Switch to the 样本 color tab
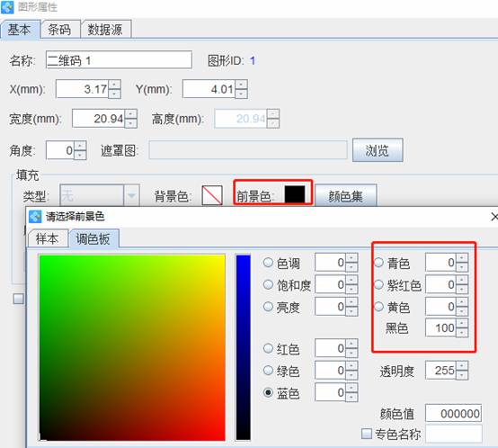498x448 pixels. coord(48,238)
